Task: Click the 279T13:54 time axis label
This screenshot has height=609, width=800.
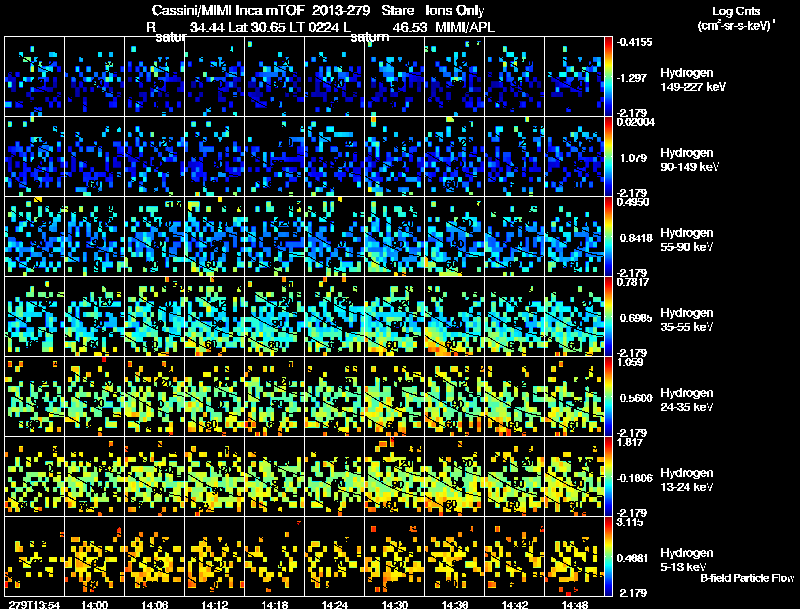Action: (34, 605)
